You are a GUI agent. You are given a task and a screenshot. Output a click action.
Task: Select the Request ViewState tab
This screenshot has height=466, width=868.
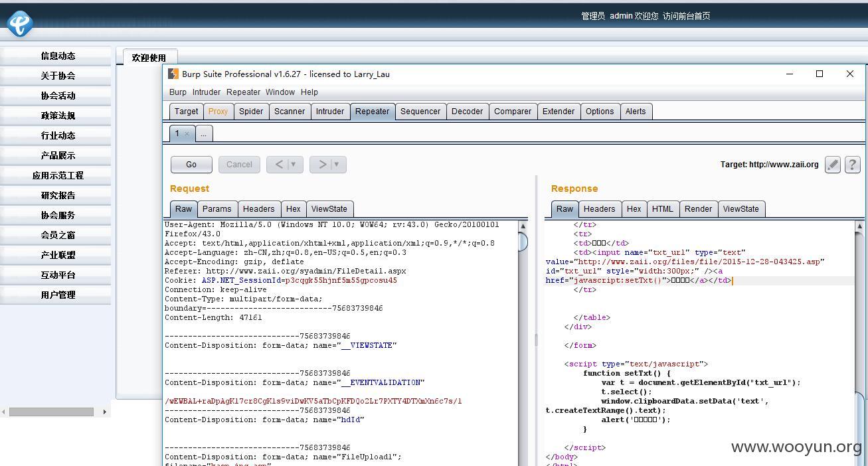click(329, 208)
